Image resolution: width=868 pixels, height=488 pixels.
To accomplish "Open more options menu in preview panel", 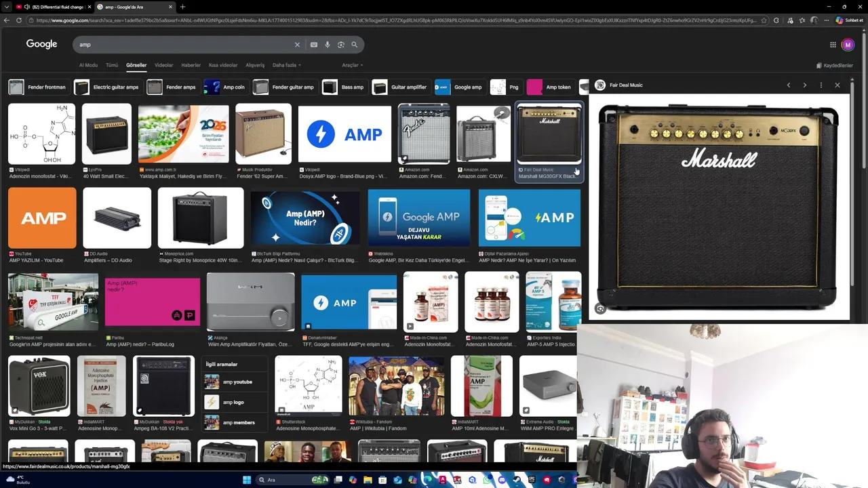I will 821,85.
